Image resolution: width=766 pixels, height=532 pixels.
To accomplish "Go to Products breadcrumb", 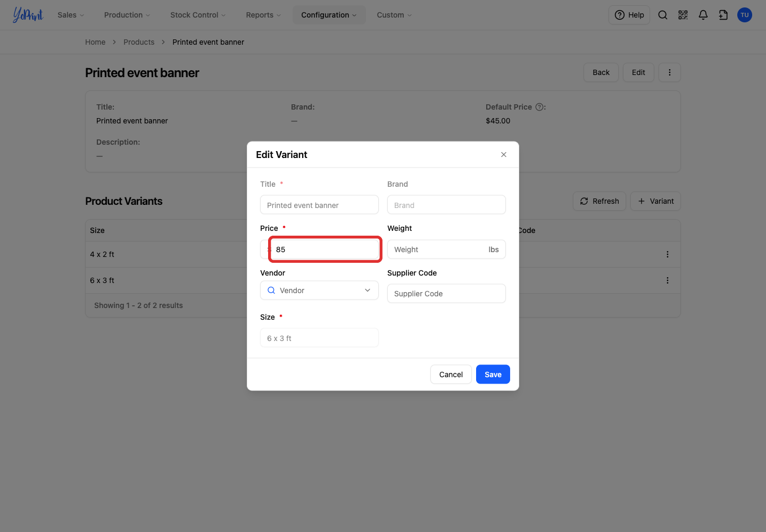I will click(x=139, y=42).
